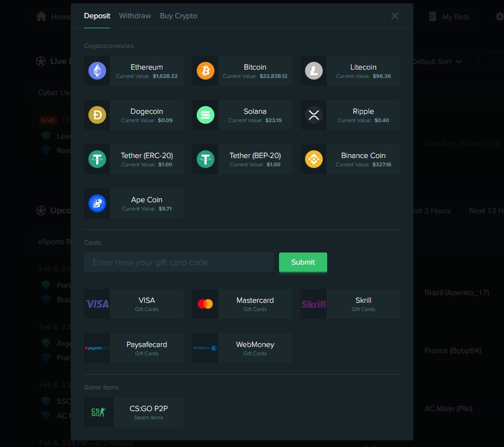Viewport: 504px width, 447px height.
Task: Switch to the Withdraw tab
Action: tap(135, 16)
